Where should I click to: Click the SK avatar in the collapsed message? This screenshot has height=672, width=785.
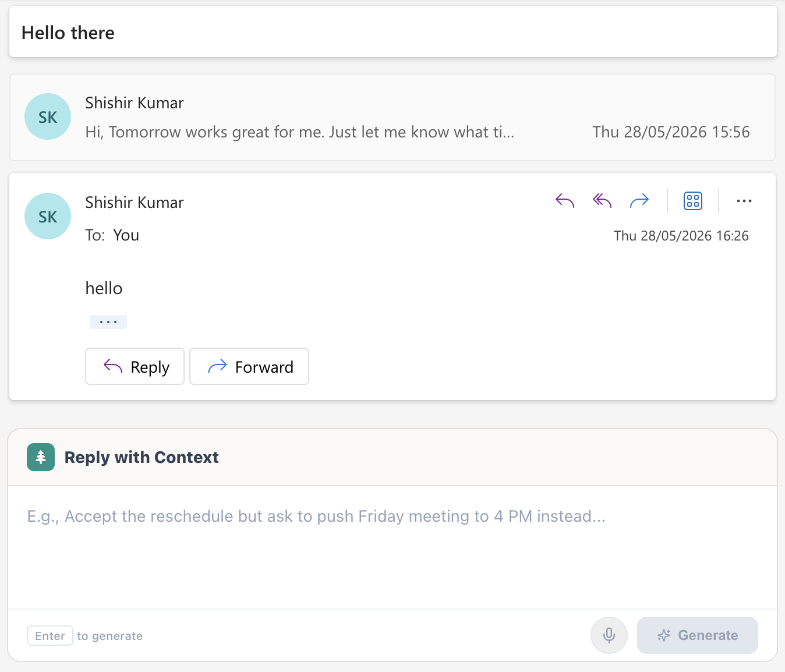pos(48,116)
